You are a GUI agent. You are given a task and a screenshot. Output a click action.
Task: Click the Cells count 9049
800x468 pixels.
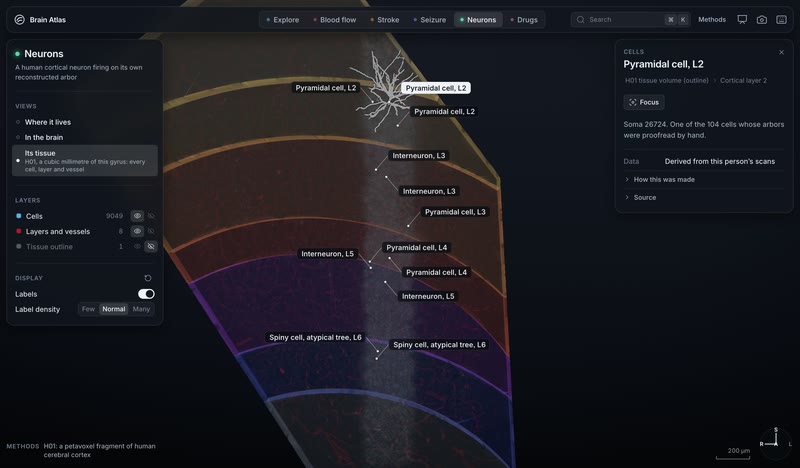point(114,216)
